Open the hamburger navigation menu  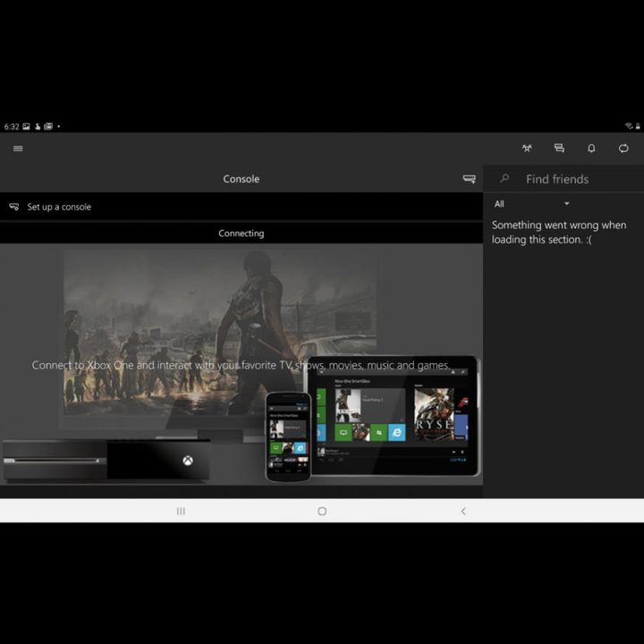pyautogui.click(x=18, y=148)
